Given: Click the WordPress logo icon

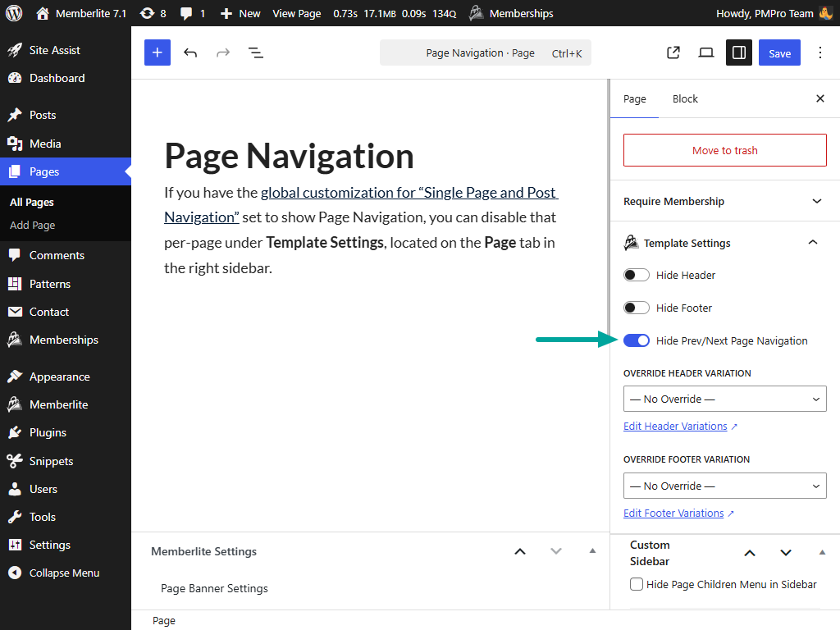Looking at the screenshot, I should (14, 13).
